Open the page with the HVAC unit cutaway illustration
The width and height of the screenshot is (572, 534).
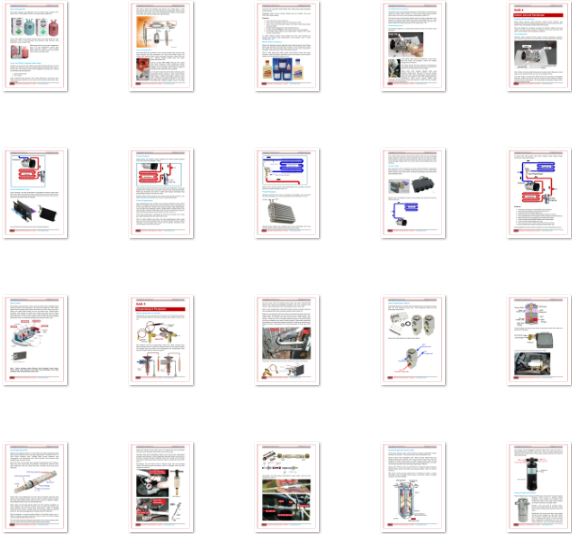tap(35, 340)
